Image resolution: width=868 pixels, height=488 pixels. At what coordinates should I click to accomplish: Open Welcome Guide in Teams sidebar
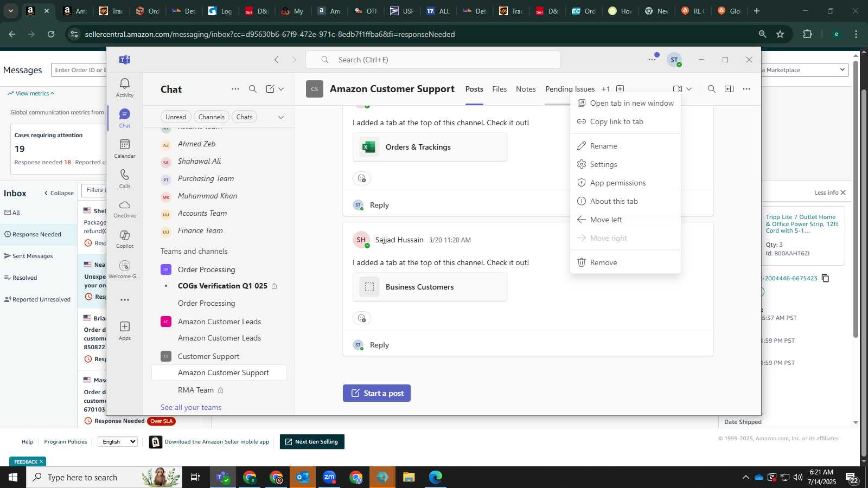point(124,269)
